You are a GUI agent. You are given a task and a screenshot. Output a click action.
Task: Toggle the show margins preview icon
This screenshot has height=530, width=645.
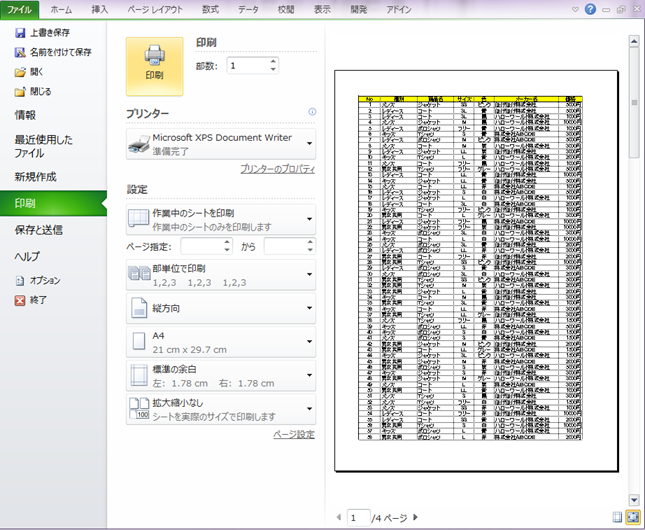pos(617,517)
